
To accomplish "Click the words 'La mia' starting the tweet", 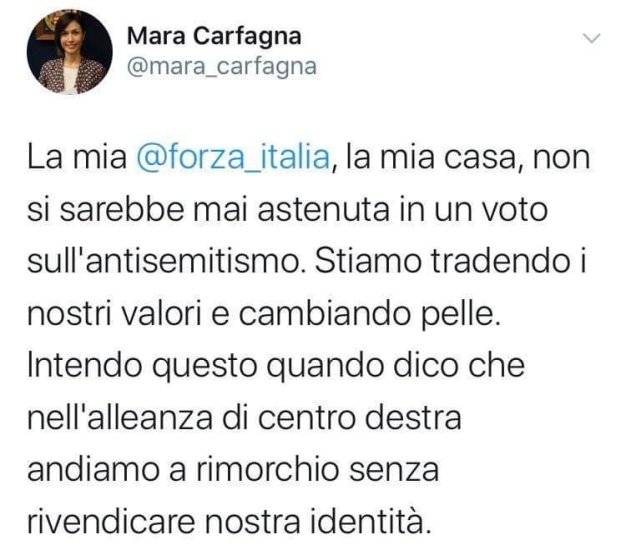I will point(77,158).
